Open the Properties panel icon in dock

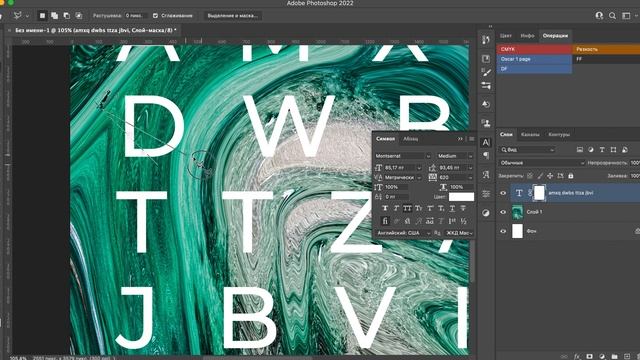(486, 59)
